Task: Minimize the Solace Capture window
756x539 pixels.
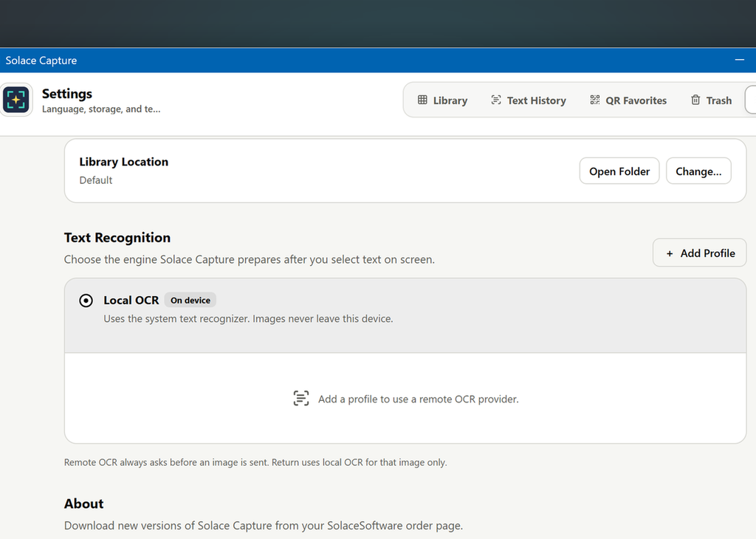Action: [x=740, y=61]
